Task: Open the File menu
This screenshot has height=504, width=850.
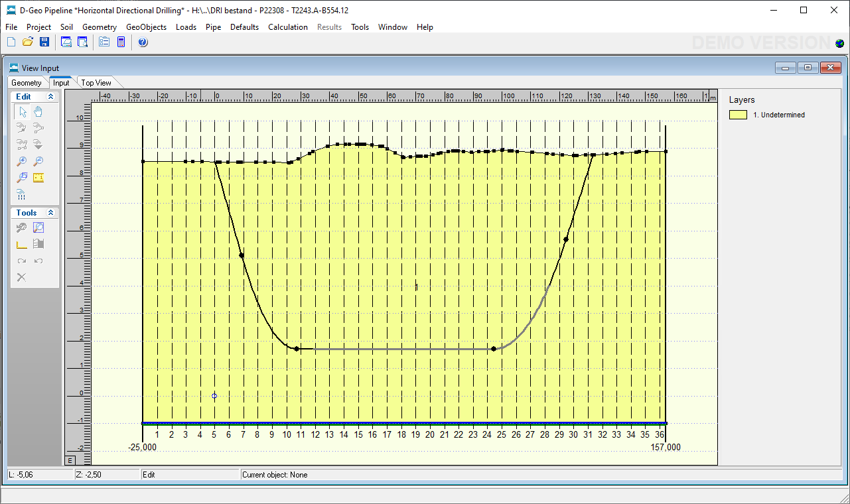Action: pyautogui.click(x=11, y=27)
